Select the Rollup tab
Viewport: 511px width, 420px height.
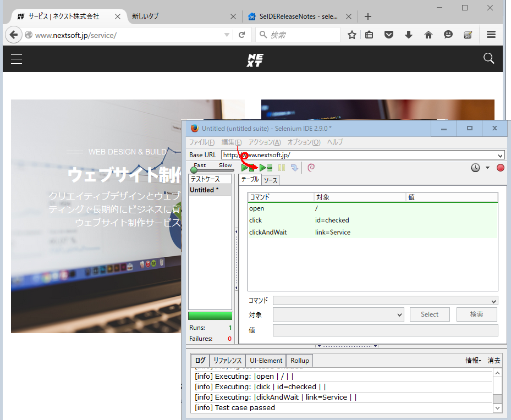pos(299,361)
